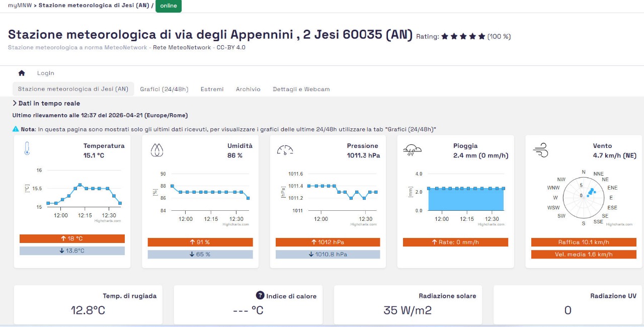Click the thermometer icon in Temperatura card
This screenshot has height=327, width=644.
point(27,149)
